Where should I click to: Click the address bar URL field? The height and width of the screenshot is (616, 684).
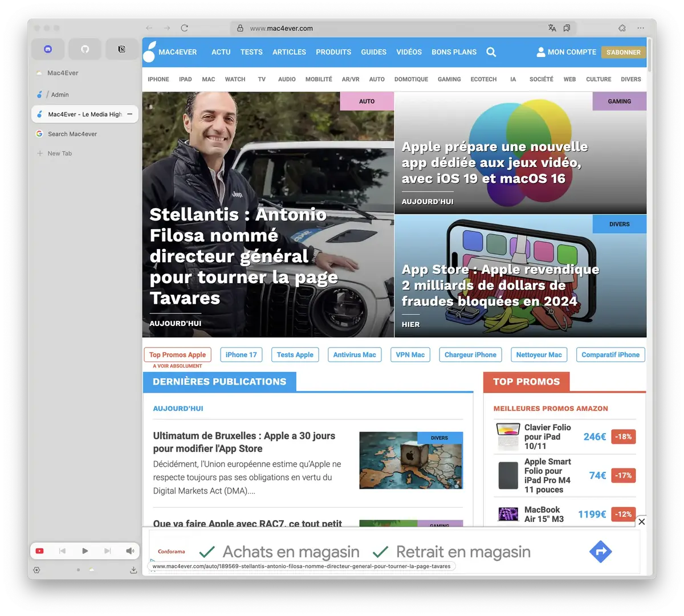click(388, 28)
